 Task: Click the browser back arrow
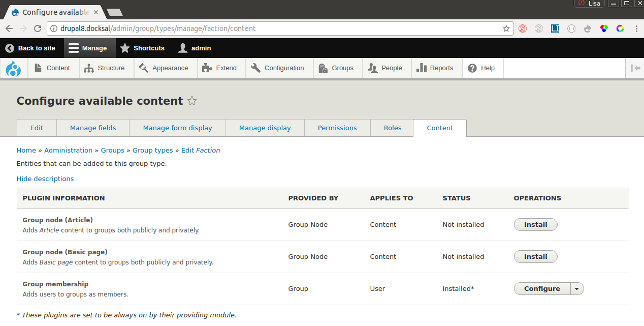coord(9,29)
